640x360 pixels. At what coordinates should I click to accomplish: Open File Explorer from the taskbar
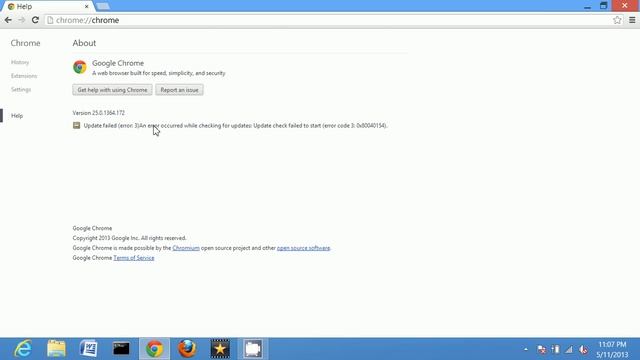tap(56, 349)
